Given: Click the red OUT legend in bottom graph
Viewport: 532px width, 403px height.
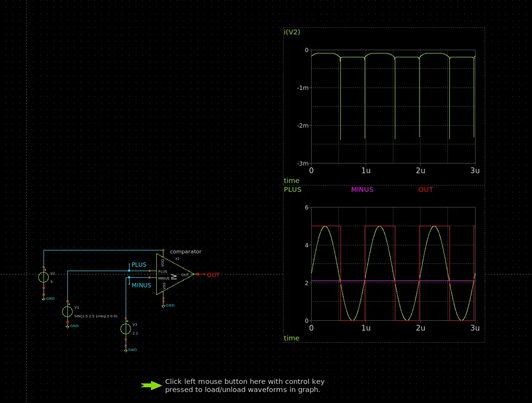Looking at the screenshot, I should (425, 190).
